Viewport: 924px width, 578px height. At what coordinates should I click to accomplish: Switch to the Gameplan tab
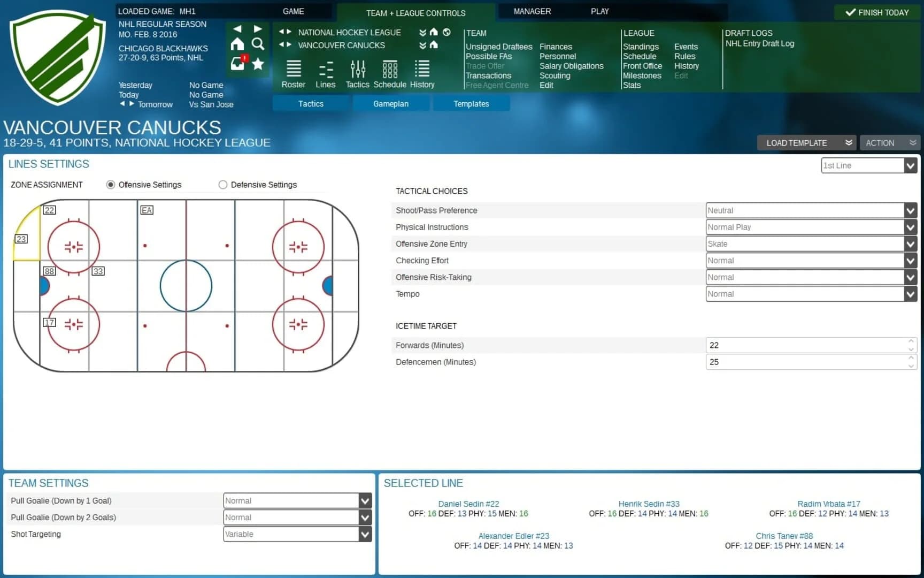coord(391,103)
